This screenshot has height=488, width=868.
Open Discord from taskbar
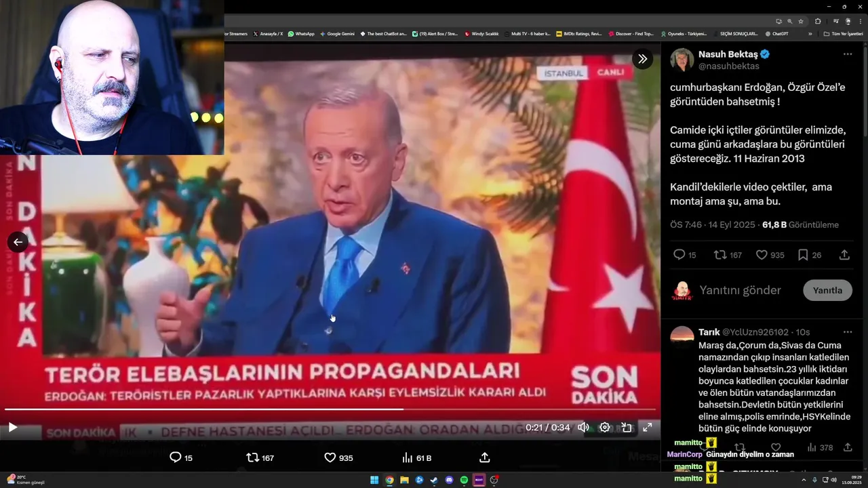click(x=449, y=480)
